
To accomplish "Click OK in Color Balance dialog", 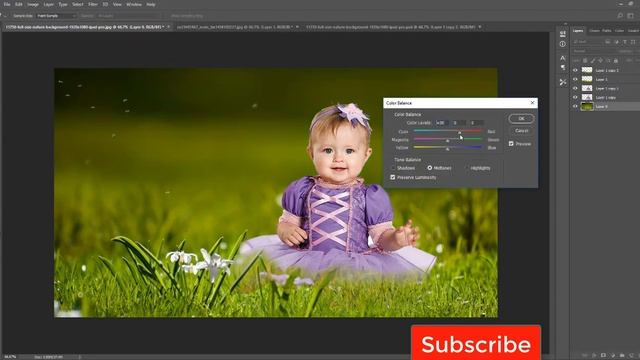I will pyautogui.click(x=521, y=118).
